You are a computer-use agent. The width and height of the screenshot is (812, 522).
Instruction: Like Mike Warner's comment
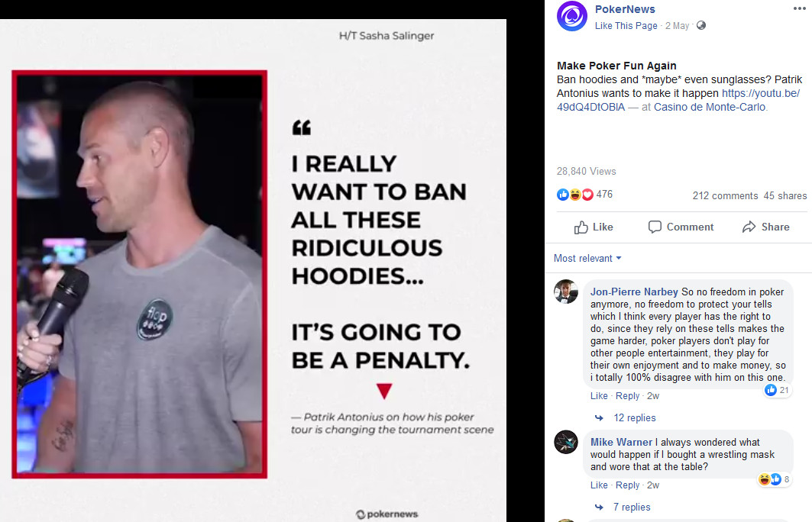tap(599, 485)
